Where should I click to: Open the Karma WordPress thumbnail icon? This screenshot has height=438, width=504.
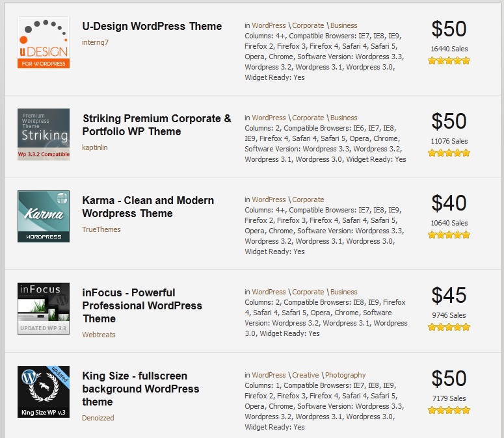(44, 216)
